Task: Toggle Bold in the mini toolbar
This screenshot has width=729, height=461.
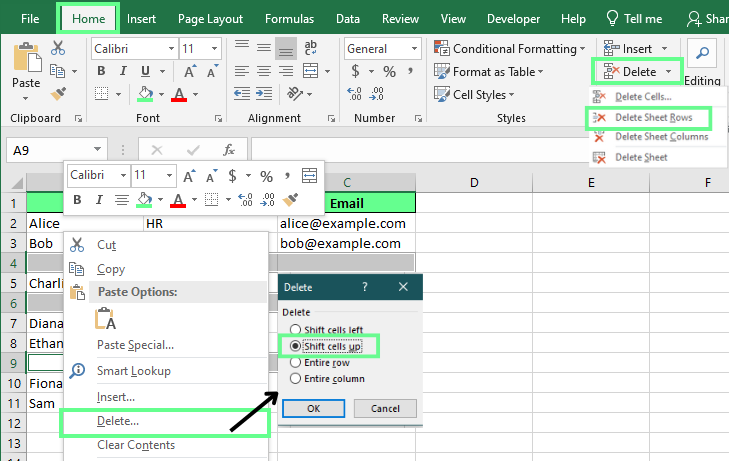Action: tap(77, 200)
